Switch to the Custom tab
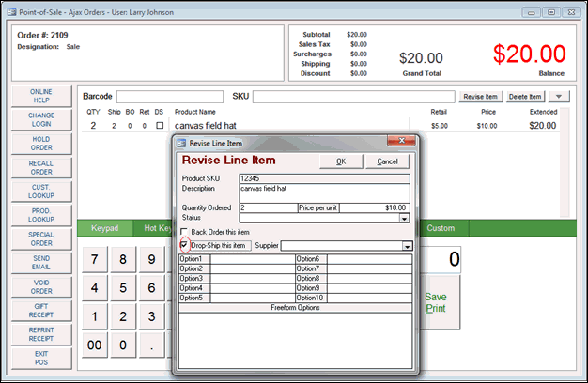Image resolution: width=588 pixels, height=383 pixels. click(x=441, y=228)
